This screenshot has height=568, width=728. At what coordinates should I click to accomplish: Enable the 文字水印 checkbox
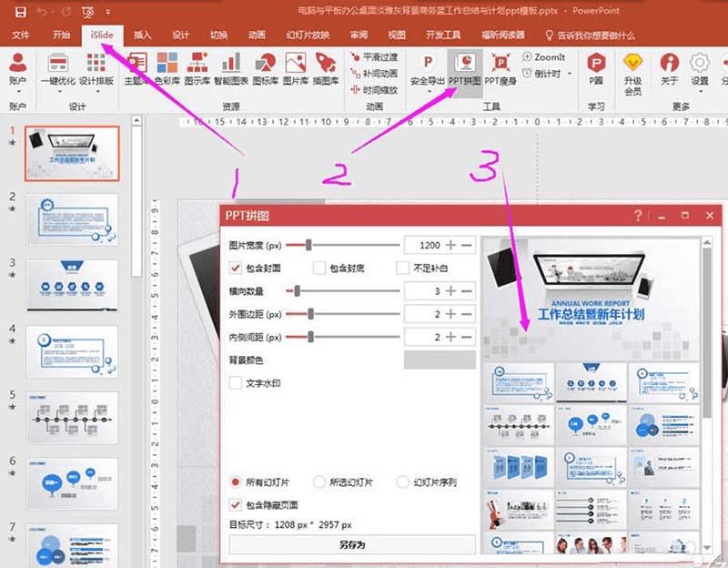236,383
